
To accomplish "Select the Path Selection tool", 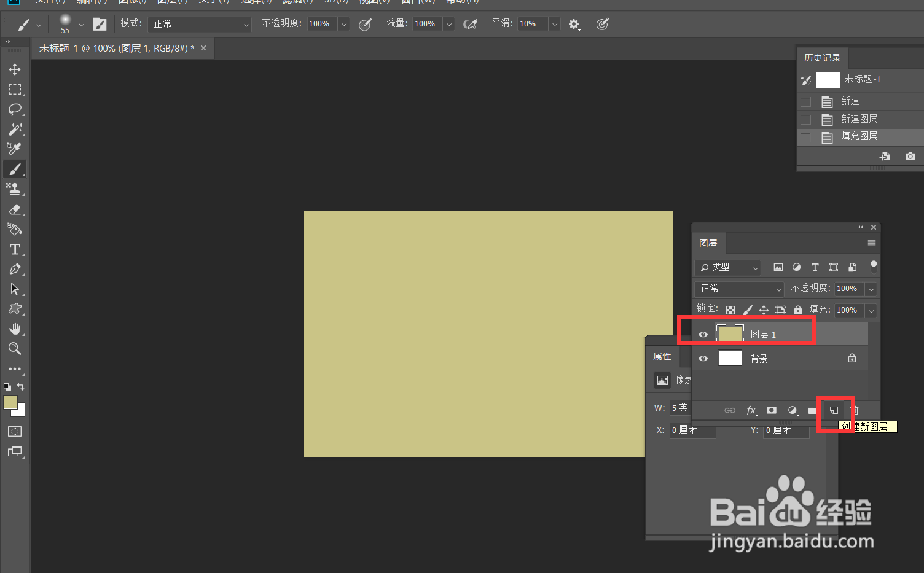I will pos(15,289).
